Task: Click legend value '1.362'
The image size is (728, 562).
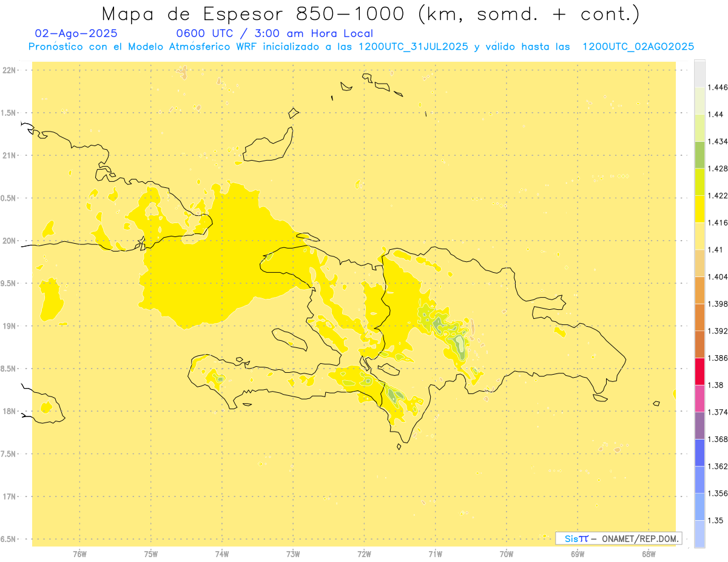Action: coord(717,466)
